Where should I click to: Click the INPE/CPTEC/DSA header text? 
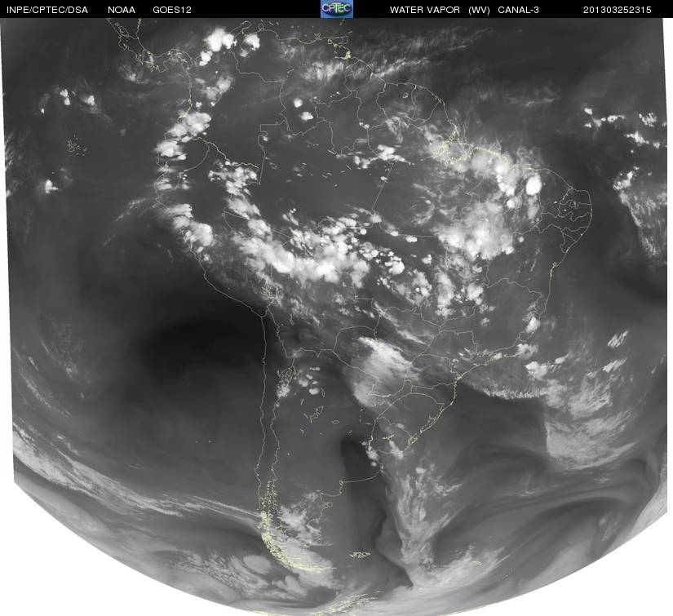pyautogui.click(x=47, y=10)
